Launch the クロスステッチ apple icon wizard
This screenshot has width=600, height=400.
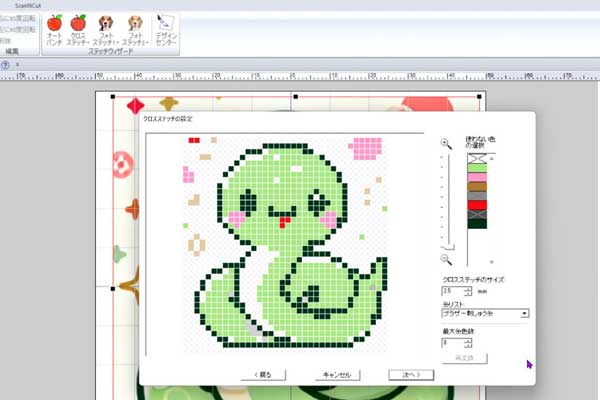[x=78, y=28]
